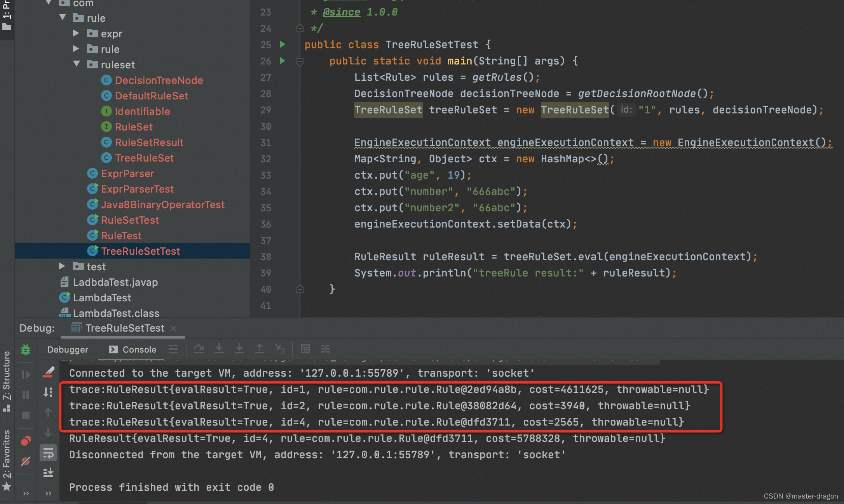
Task: Open Java8BinaryOperatorTest class
Action: pos(162,205)
